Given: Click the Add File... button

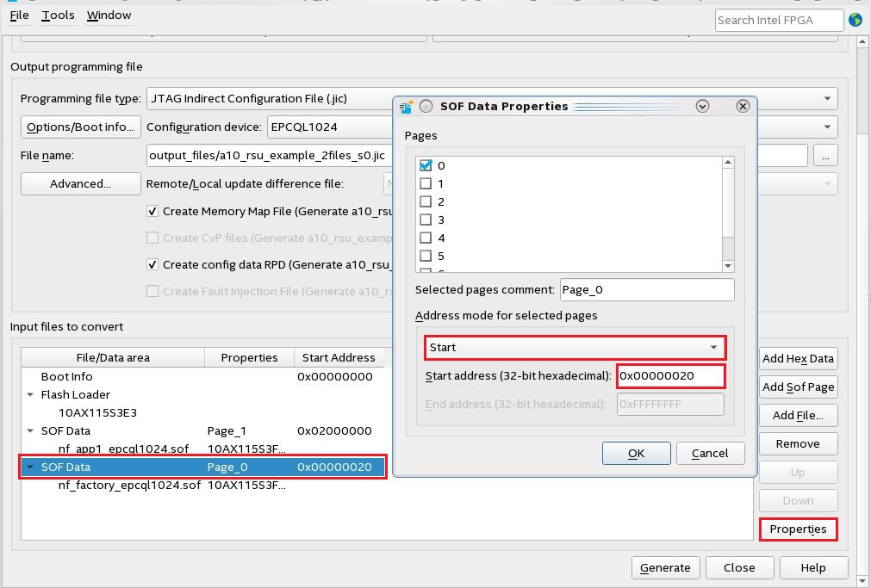Looking at the screenshot, I should [x=799, y=415].
